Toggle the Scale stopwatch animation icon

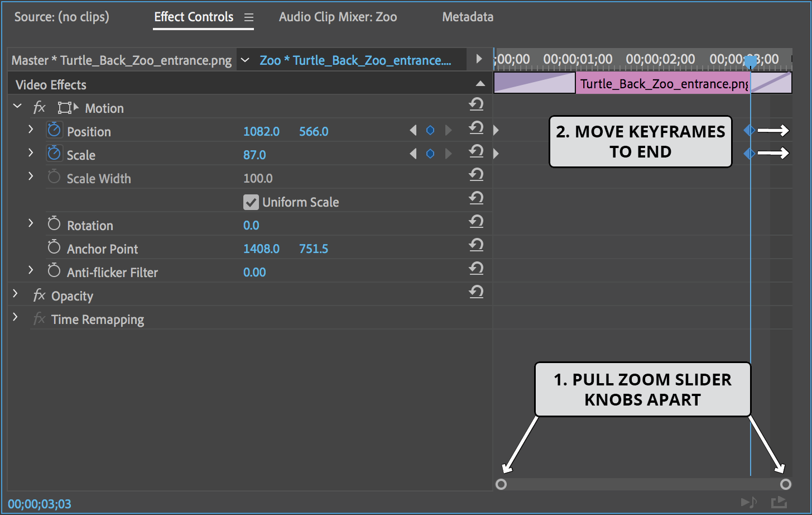pyautogui.click(x=54, y=154)
